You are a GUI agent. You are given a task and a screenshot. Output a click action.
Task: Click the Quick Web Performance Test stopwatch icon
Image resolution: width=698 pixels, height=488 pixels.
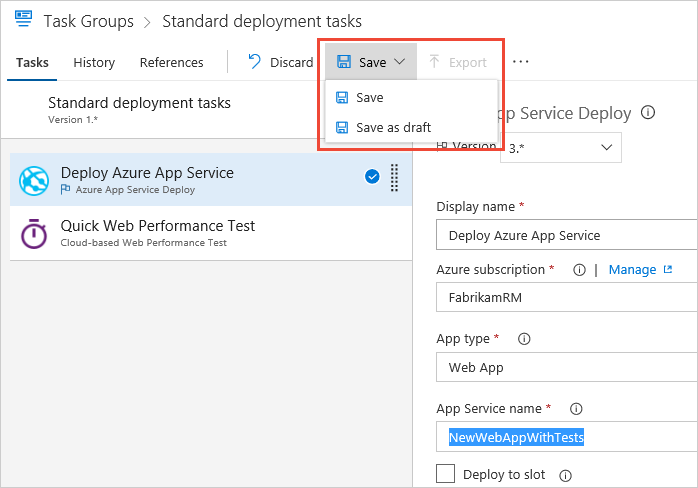click(34, 233)
